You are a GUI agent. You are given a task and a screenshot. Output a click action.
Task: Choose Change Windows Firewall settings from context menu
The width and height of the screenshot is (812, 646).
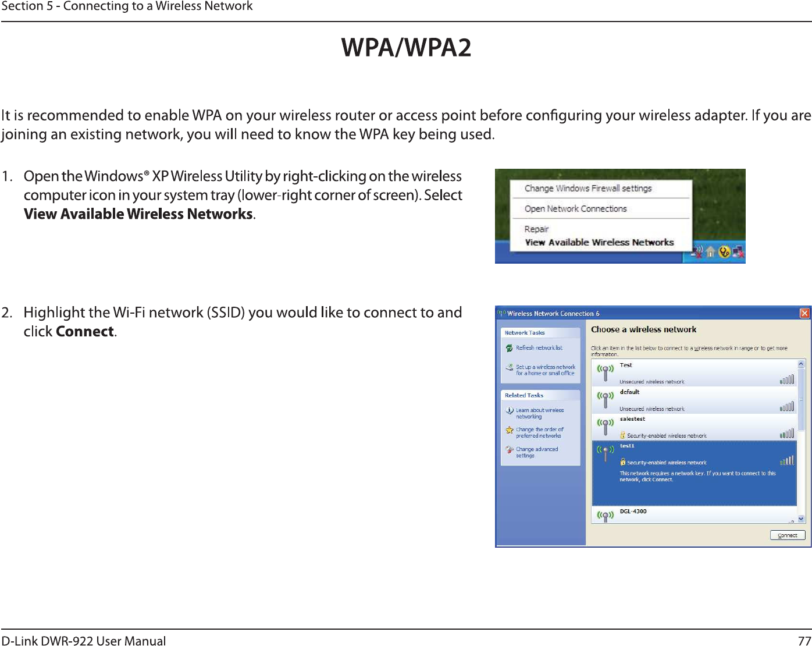[588, 189]
